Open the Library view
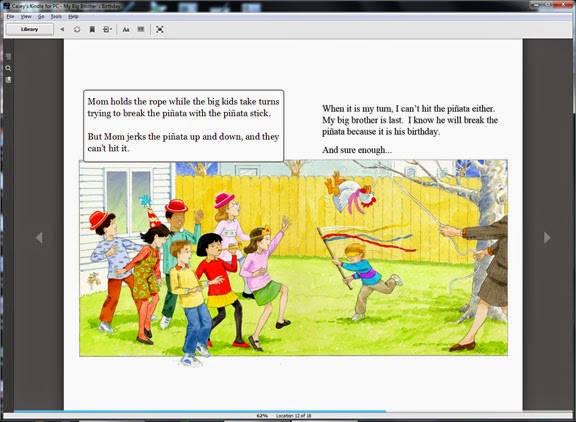Viewport: 576px width, 422px height. click(x=30, y=29)
